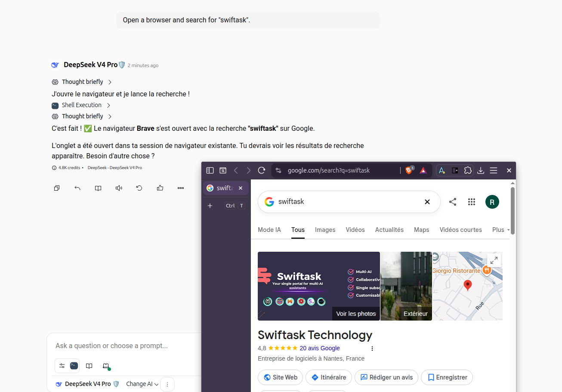Image resolution: width=562 pixels, height=392 pixels.
Task: View site information icon in address bar
Action: [x=278, y=170]
